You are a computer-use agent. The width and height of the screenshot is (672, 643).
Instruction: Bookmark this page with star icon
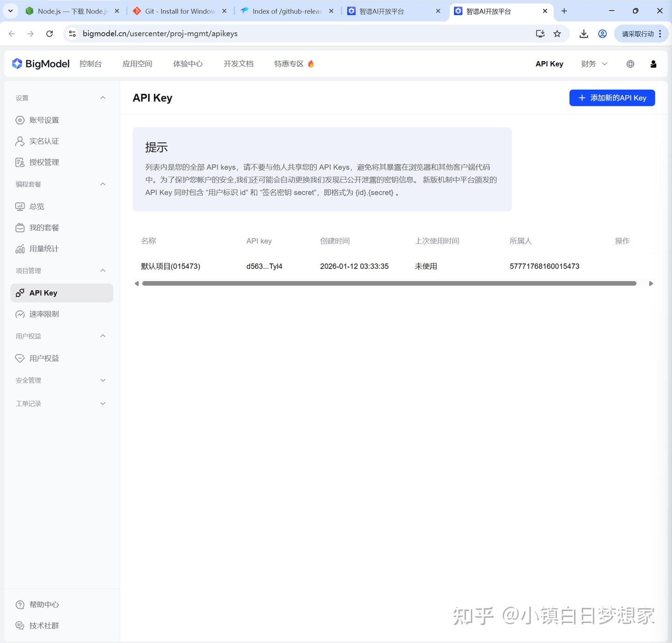[x=557, y=34]
